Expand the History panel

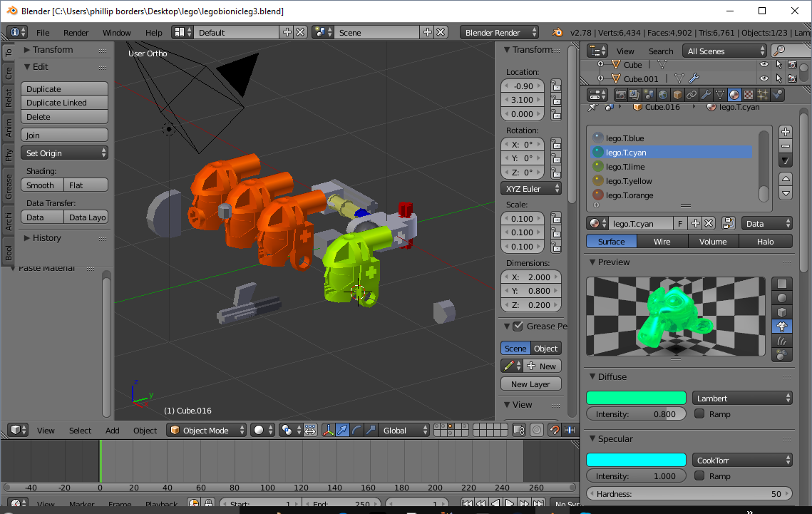point(46,238)
